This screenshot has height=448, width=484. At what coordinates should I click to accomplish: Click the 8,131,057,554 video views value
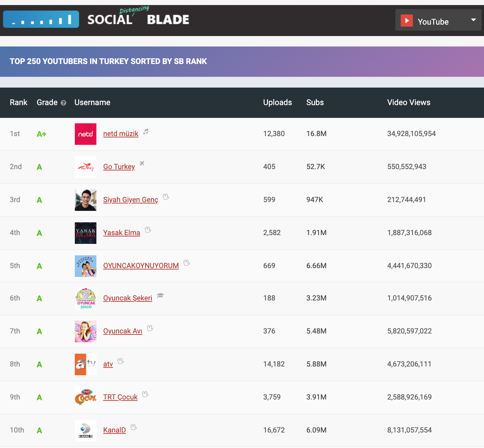409,430
